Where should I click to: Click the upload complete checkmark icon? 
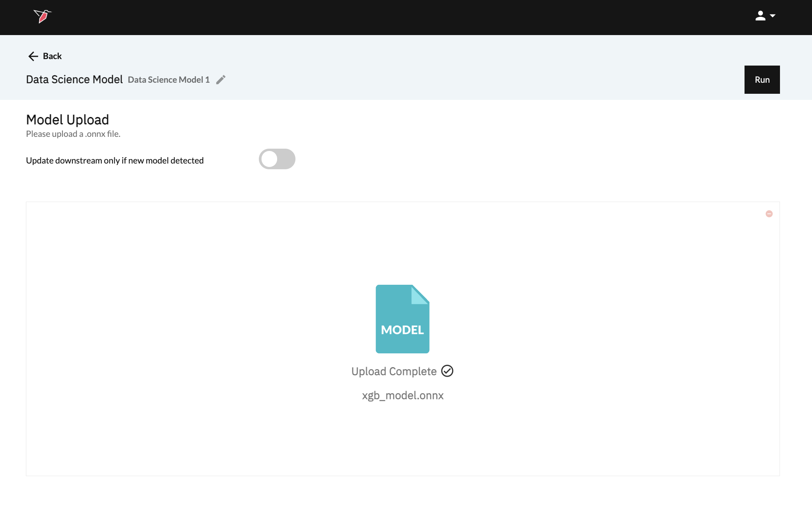click(x=447, y=371)
